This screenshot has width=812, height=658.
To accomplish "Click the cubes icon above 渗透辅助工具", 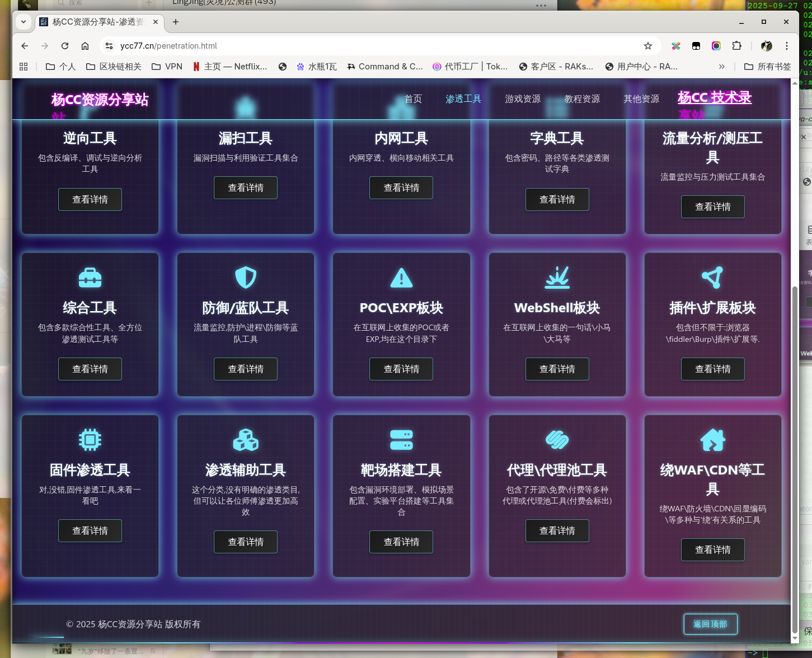I will (246, 440).
